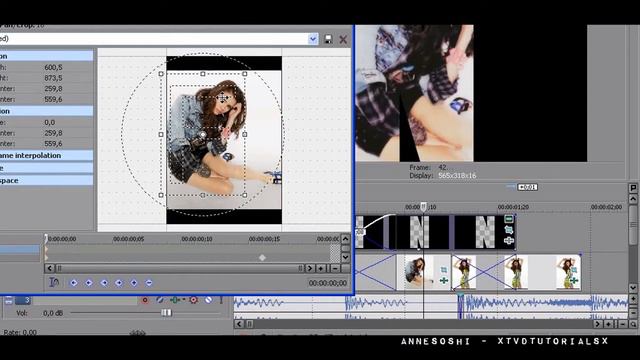The image size is (640, 360).
Task: Select the Zoom tool magnifier icon
Action: pyautogui.click(x=633, y=324)
